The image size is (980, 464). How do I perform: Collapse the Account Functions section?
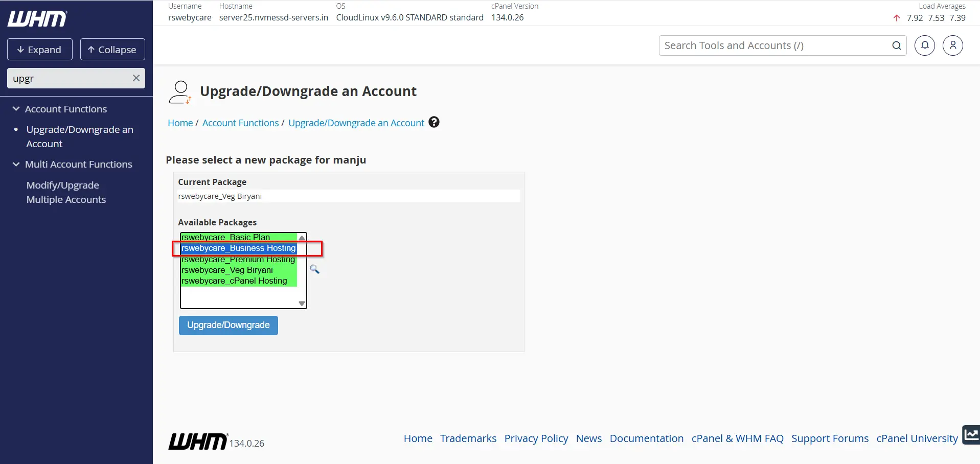(60, 109)
